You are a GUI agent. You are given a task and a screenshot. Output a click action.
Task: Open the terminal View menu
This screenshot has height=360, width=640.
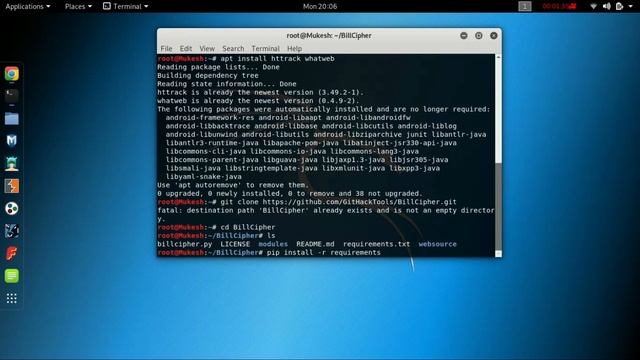[207, 49]
